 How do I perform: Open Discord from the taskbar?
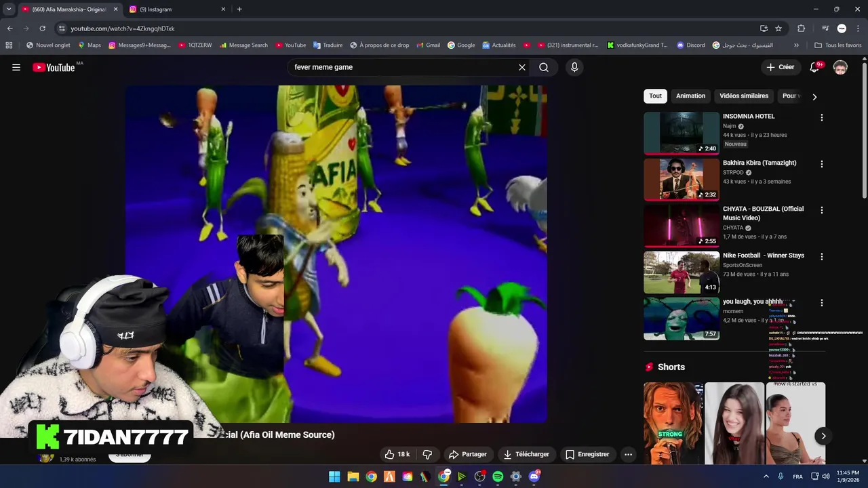[534, 476]
